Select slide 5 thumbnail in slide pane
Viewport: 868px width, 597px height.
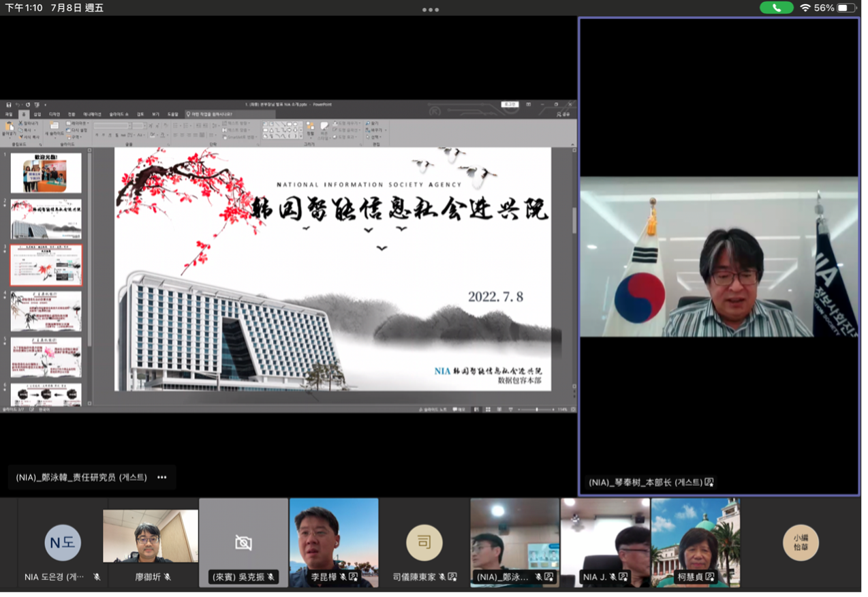(46, 358)
